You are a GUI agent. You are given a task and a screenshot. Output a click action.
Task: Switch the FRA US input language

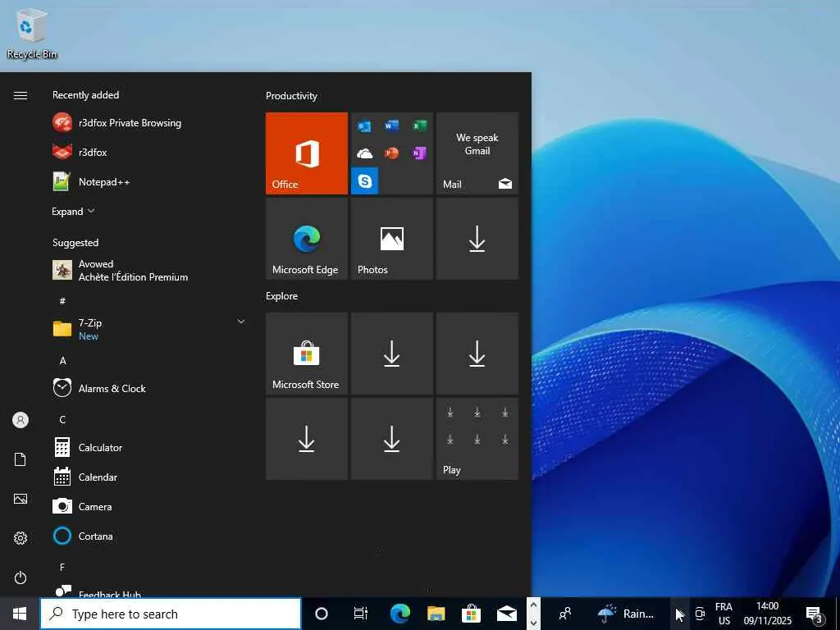pos(724,614)
